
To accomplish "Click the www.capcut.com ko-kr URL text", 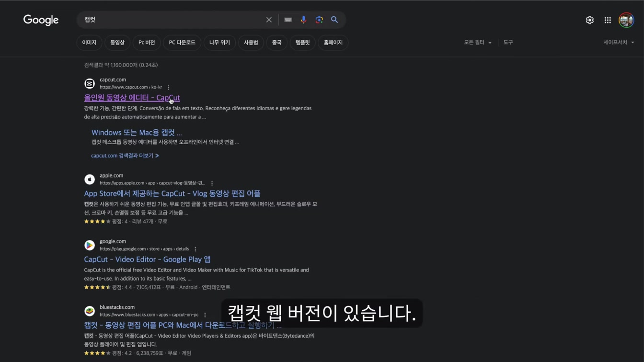I will tap(131, 87).
